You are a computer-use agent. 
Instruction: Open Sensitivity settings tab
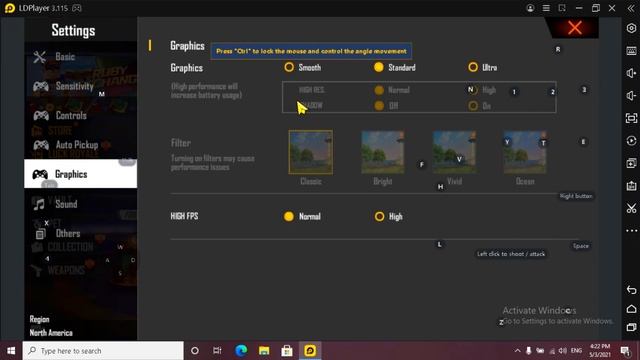[80, 86]
